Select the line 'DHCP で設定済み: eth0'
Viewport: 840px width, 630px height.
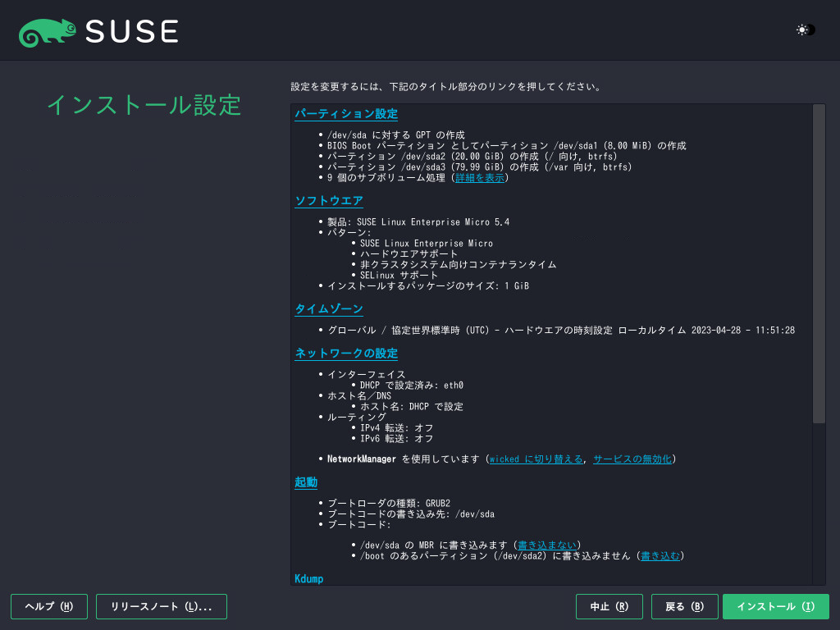412,386
